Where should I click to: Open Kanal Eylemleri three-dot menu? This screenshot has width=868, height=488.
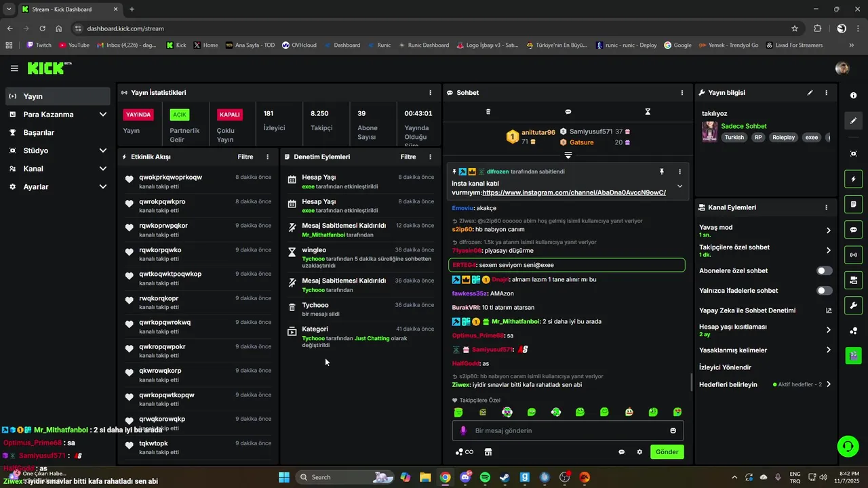826,207
